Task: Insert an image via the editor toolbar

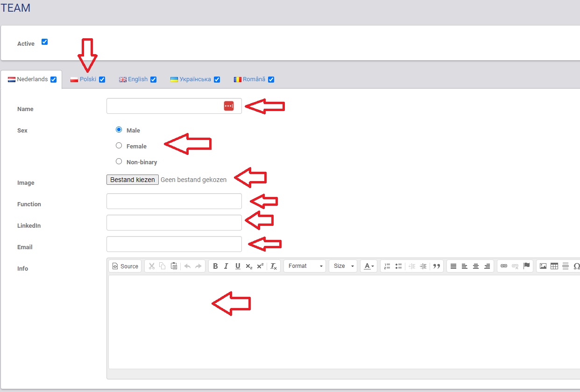Action: (x=543, y=266)
